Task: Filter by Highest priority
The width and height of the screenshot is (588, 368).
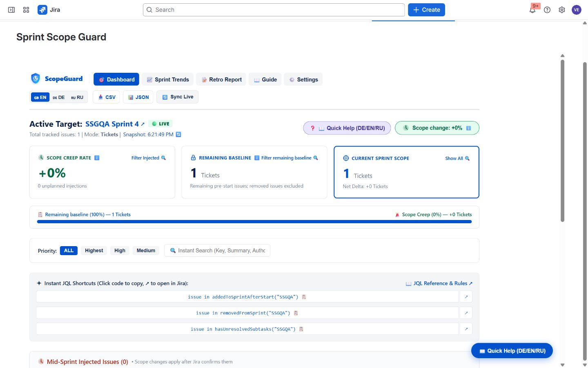Action: [x=94, y=251]
